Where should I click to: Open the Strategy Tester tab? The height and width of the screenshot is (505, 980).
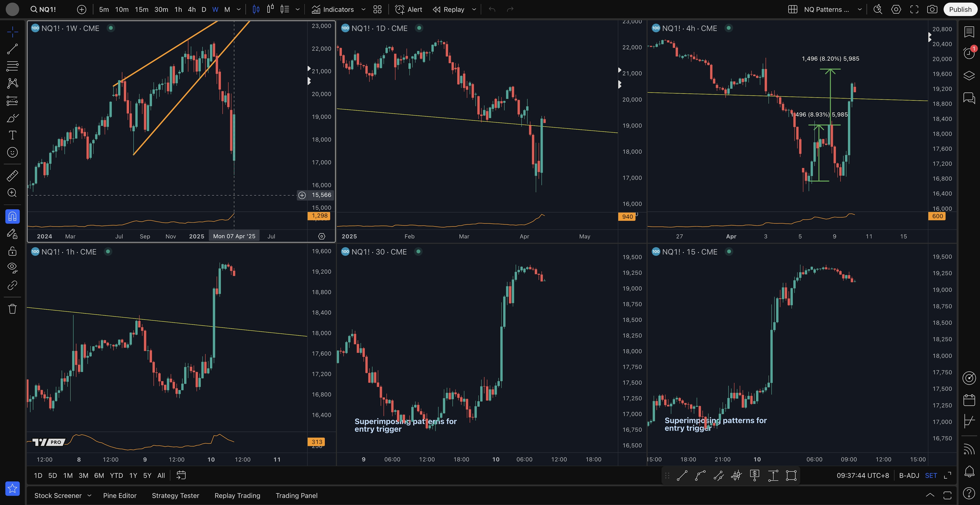click(x=175, y=495)
